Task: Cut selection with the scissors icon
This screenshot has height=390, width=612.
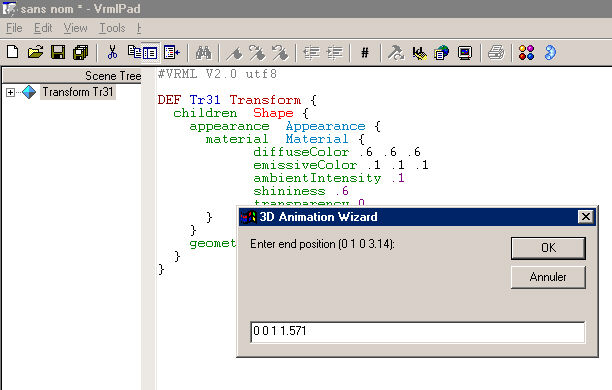Action: coord(112,52)
